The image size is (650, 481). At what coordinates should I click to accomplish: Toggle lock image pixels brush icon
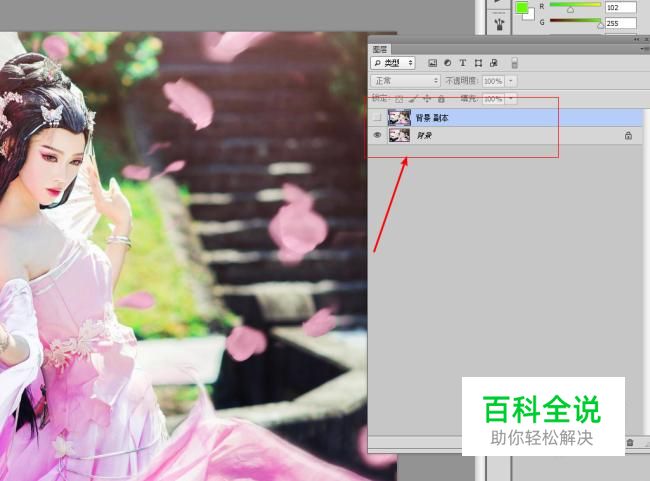[413, 99]
